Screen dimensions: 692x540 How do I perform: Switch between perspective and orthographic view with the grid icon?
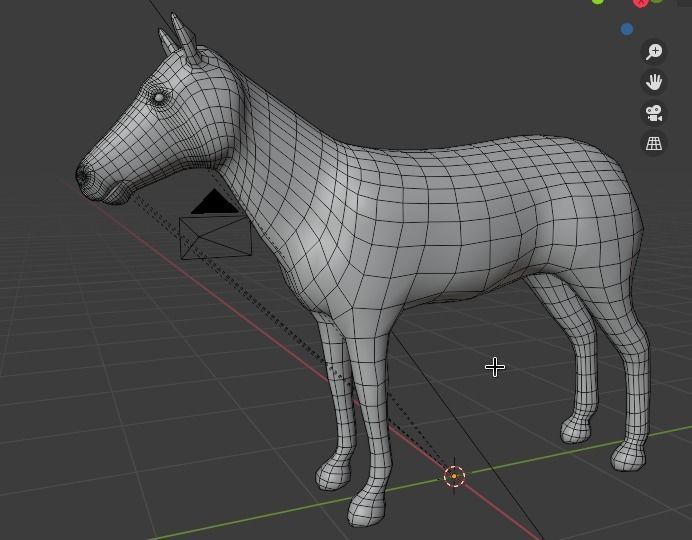654,143
